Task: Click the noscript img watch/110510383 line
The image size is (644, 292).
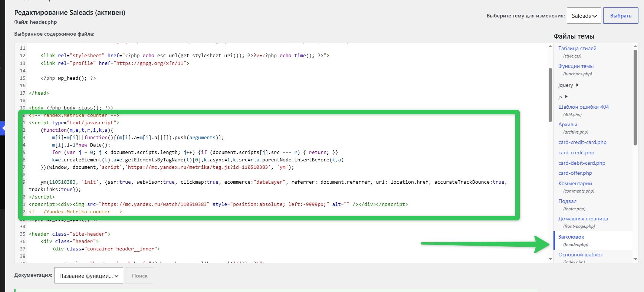Action: 218,204
